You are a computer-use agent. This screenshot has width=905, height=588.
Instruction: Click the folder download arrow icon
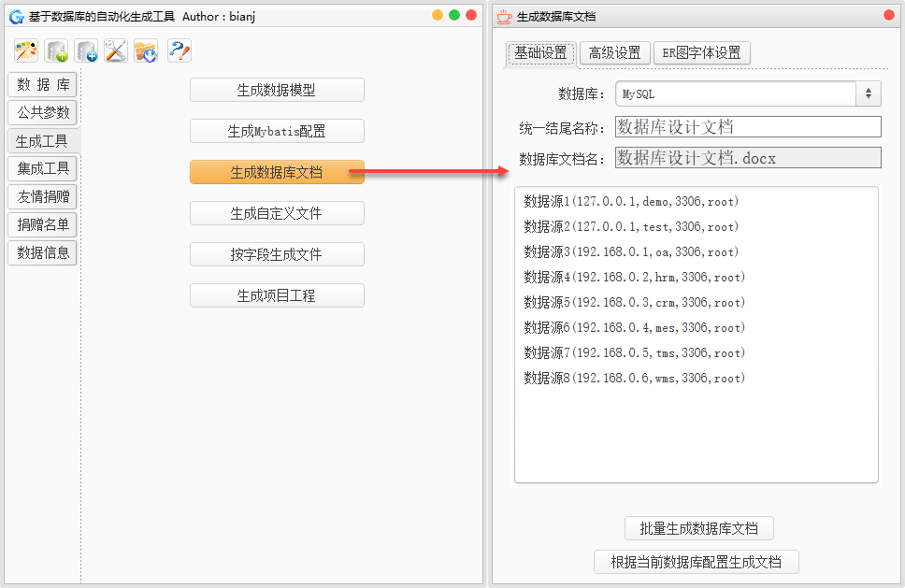146,50
